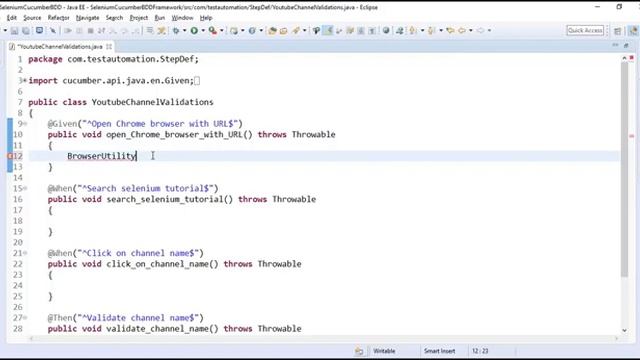Close the YoutubeChannelValidations.java tab
Viewport: 640px width, 360px height.
(109, 47)
